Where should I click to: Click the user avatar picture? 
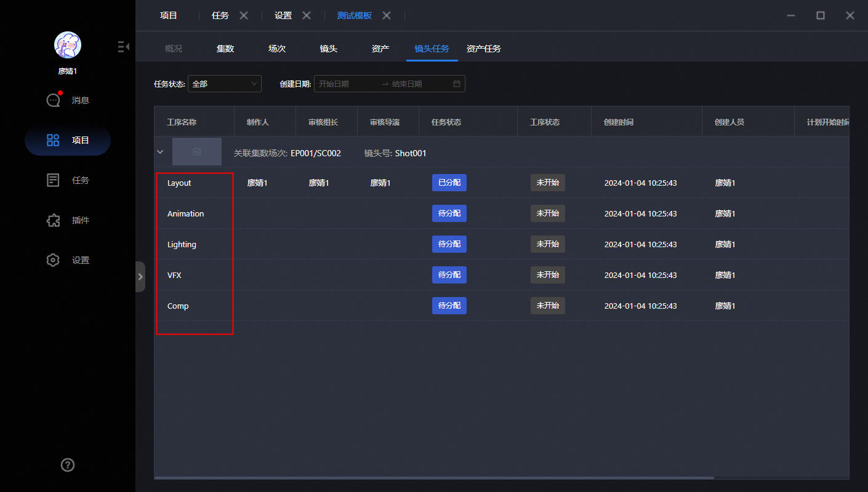(x=68, y=45)
